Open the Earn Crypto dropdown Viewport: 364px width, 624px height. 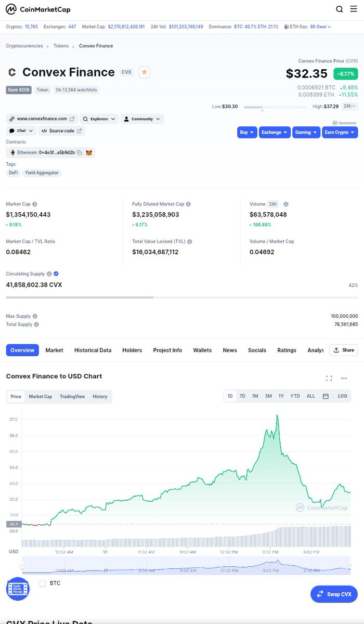tap(340, 133)
